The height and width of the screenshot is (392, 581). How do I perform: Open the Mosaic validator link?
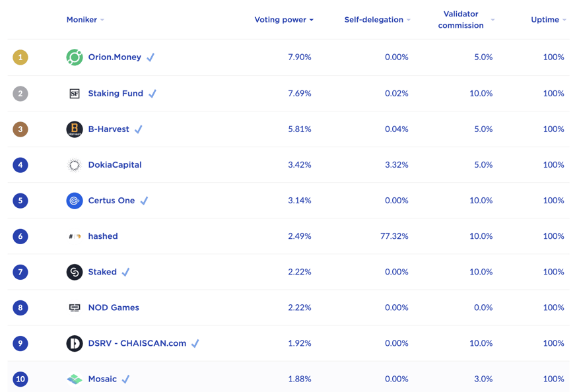pyautogui.click(x=102, y=379)
